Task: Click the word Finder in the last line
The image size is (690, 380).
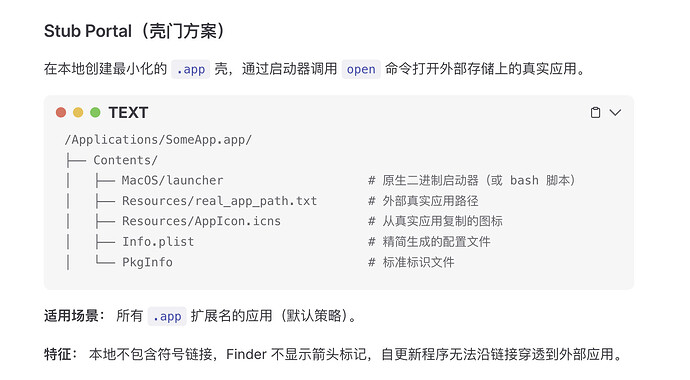Action: click(x=246, y=354)
